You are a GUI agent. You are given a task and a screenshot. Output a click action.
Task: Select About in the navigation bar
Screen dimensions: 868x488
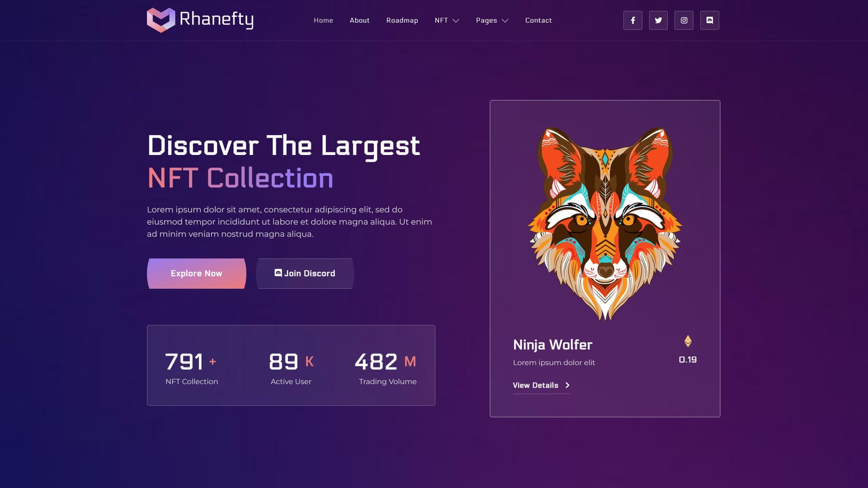point(360,20)
